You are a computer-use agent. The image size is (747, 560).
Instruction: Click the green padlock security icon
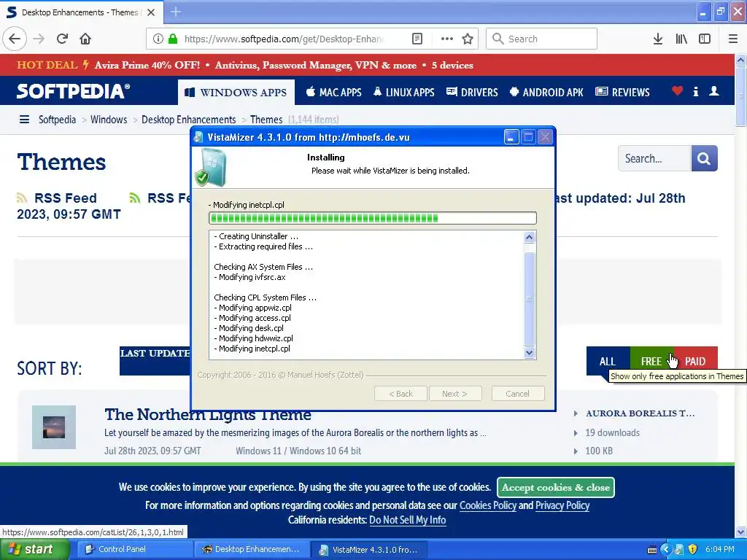pos(172,39)
